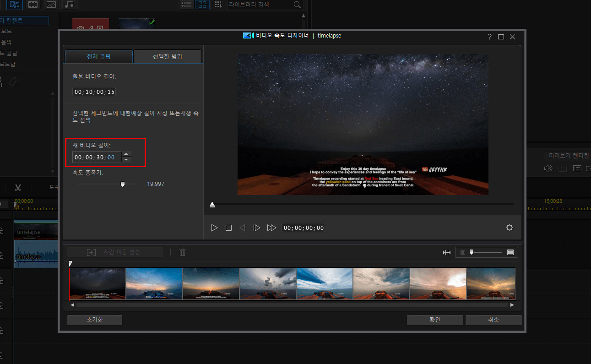This screenshot has width=591, height=364.
Task: Cancel with the 취소 button
Action: click(493, 320)
